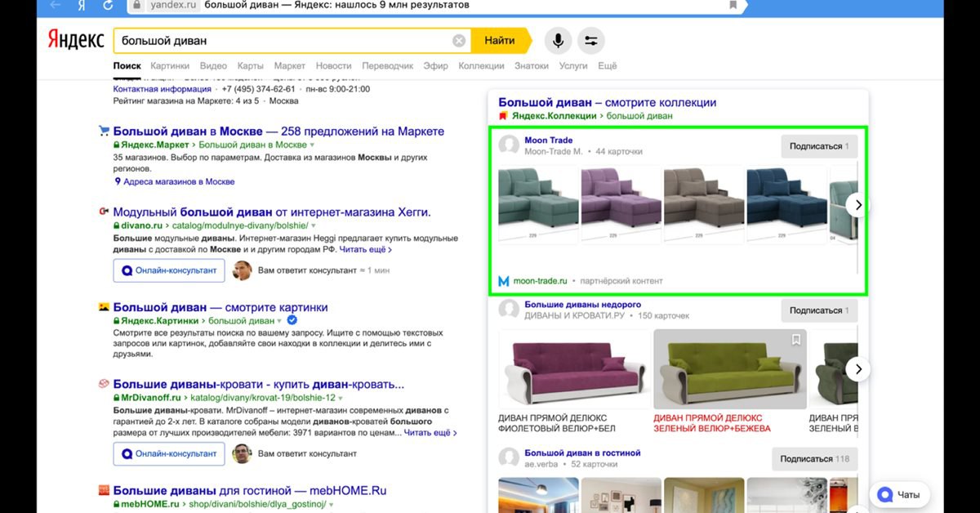The height and width of the screenshot is (513, 980).
Task: Open the Контактная информация link
Action: [162, 89]
